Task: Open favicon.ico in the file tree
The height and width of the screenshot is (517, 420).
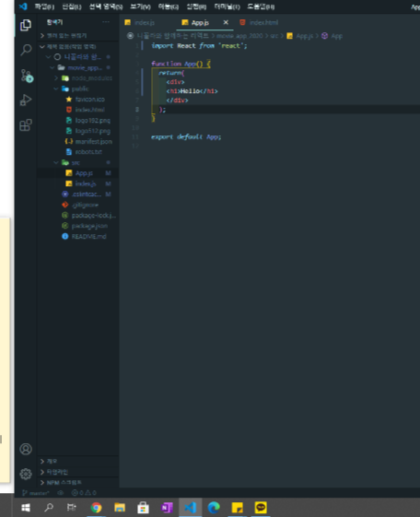Action: 77,100
